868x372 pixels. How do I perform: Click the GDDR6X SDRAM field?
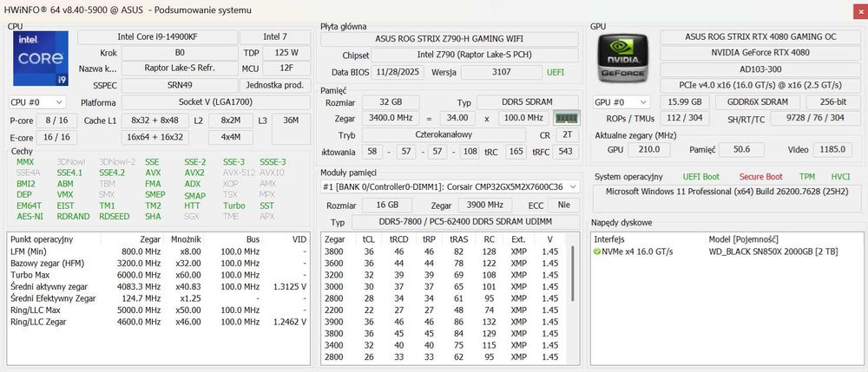pos(758,102)
